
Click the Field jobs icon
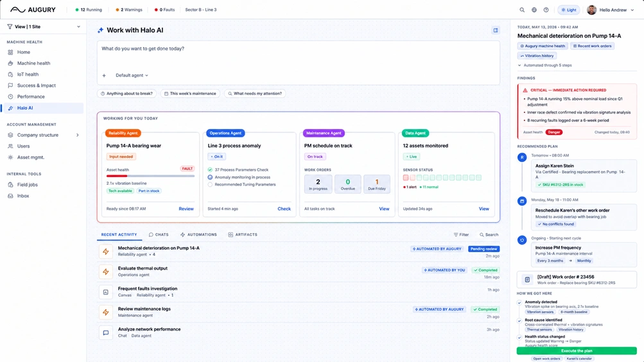10,185
